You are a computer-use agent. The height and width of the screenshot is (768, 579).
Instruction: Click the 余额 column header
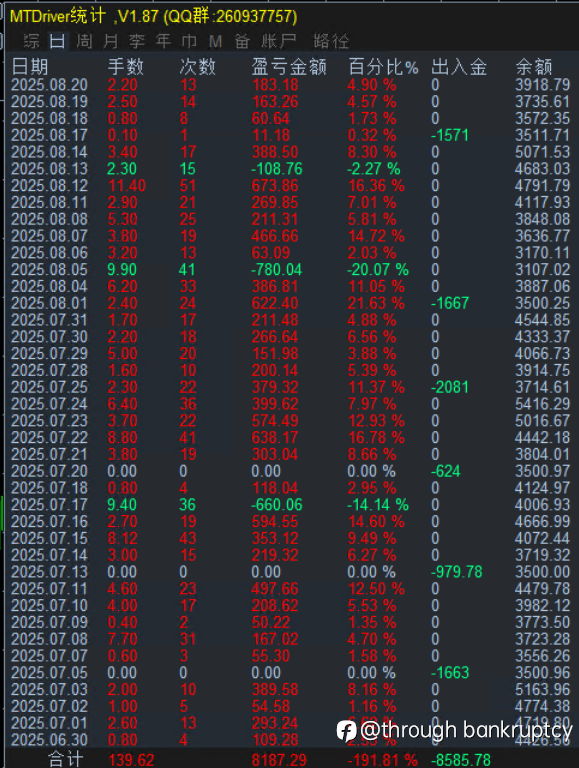click(x=534, y=67)
